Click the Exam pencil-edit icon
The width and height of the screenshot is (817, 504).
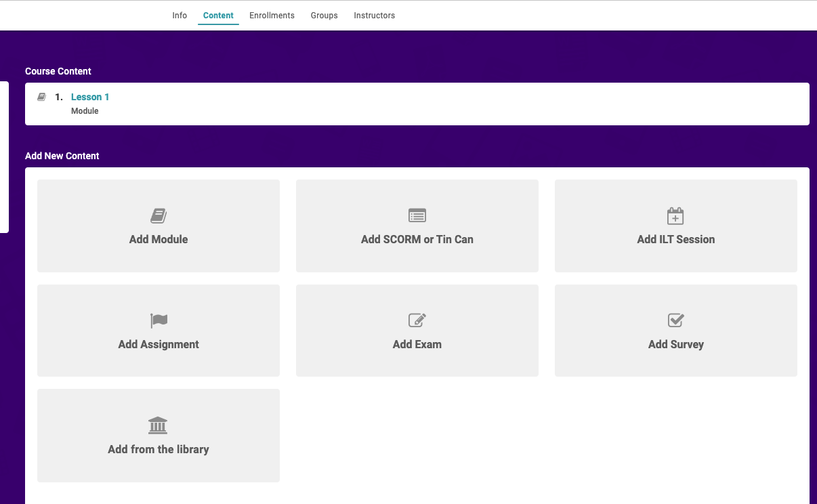click(417, 320)
